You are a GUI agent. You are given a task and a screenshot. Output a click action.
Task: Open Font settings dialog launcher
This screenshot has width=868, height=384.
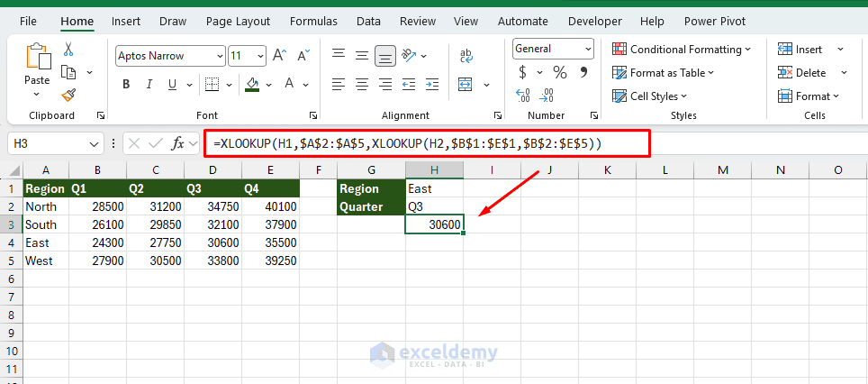tap(313, 115)
